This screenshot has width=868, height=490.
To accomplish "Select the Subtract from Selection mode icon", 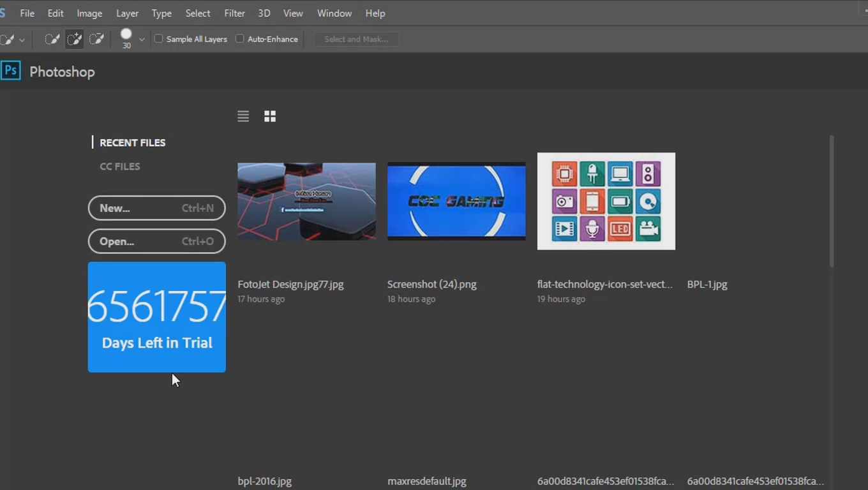I will tap(96, 39).
